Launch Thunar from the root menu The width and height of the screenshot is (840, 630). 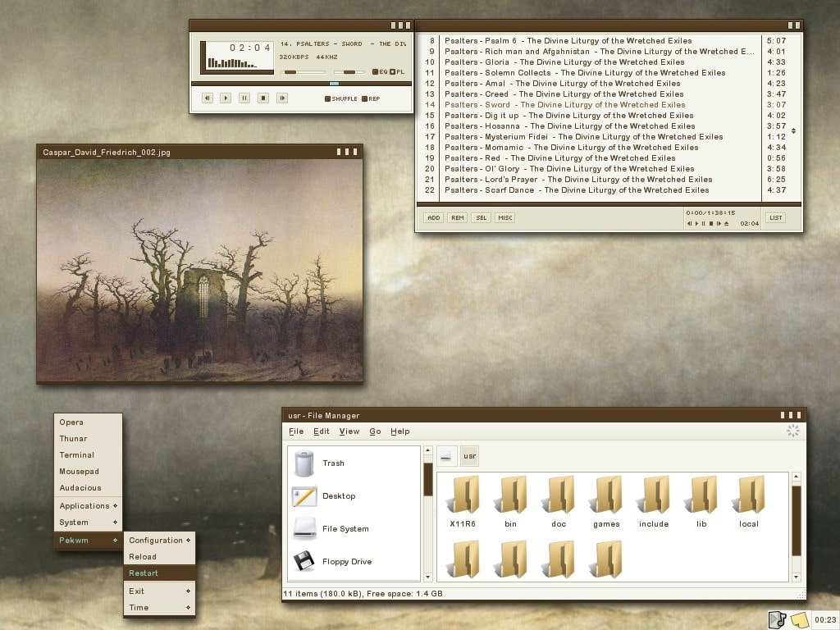click(88, 439)
